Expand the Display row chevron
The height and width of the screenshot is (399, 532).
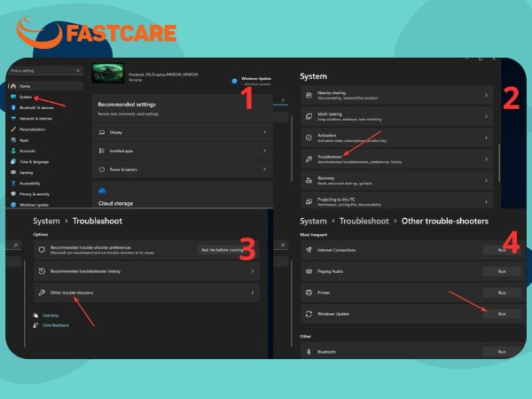[x=264, y=132]
